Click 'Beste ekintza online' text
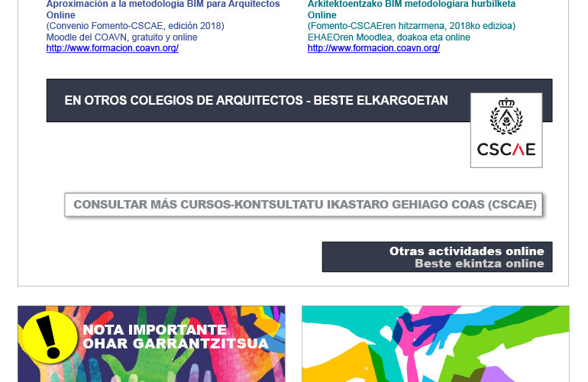588x382 pixels. click(480, 264)
